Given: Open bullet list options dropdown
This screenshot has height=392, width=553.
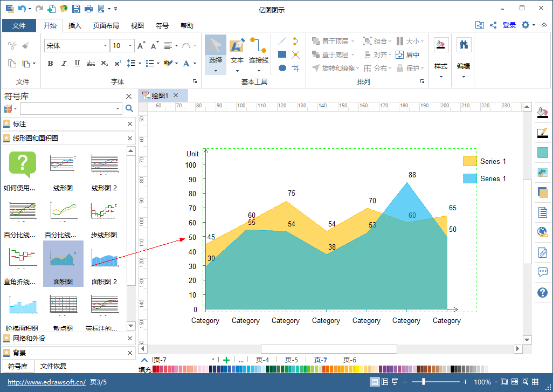Looking at the screenshot, I should point(158,64).
